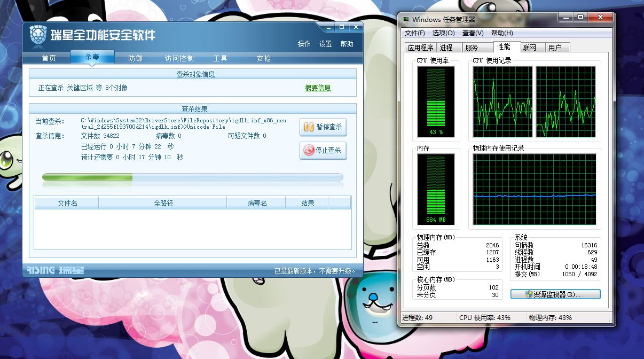Click the 查杀结果 section header
Screen dimensions: 644x359
pos(195,108)
